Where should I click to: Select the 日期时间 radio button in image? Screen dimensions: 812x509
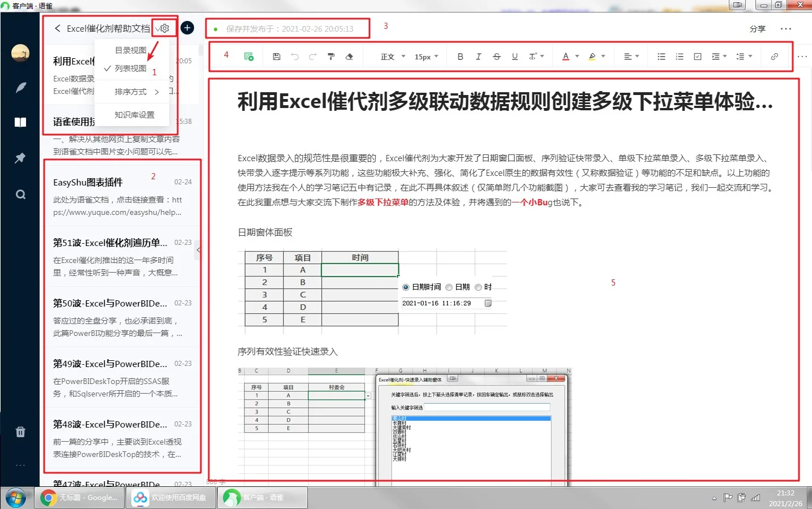click(x=406, y=287)
